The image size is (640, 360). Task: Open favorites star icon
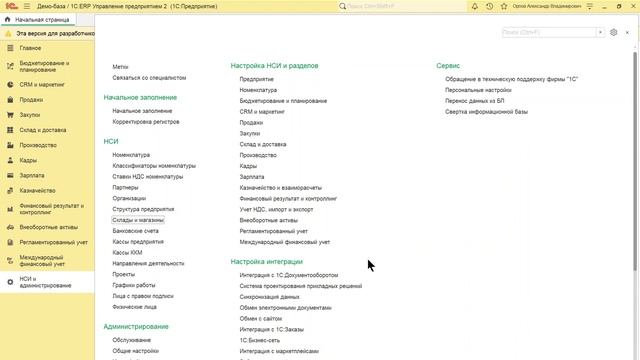(504, 6)
